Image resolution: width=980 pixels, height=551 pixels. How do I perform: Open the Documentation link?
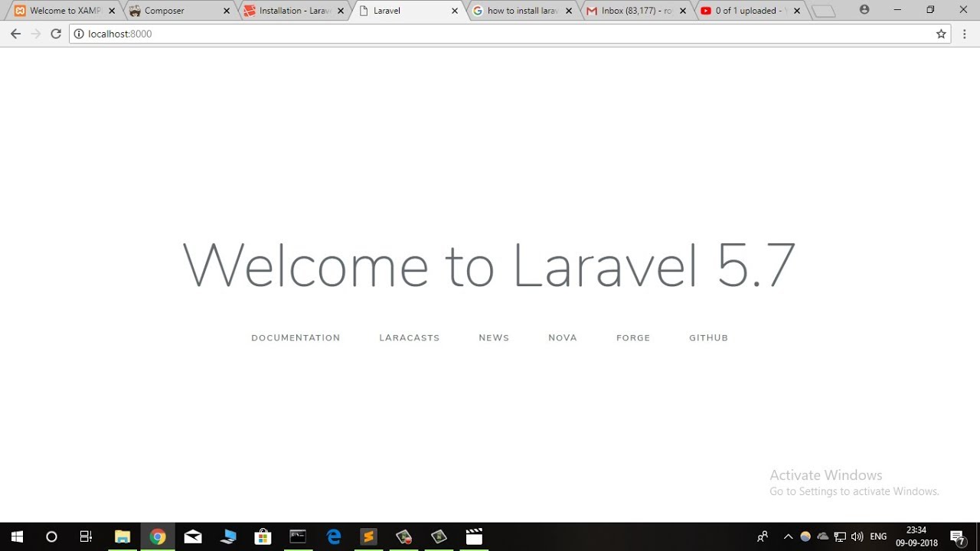point(296,337)
